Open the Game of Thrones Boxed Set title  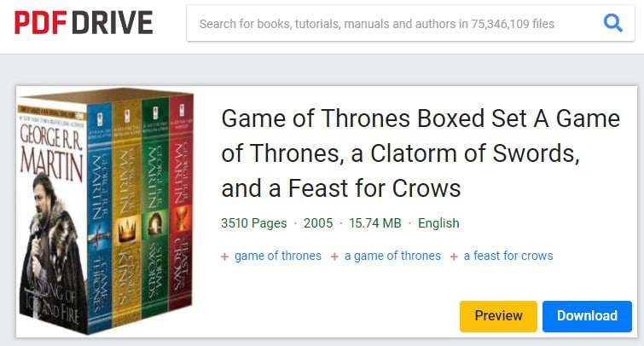click(420, 153)
